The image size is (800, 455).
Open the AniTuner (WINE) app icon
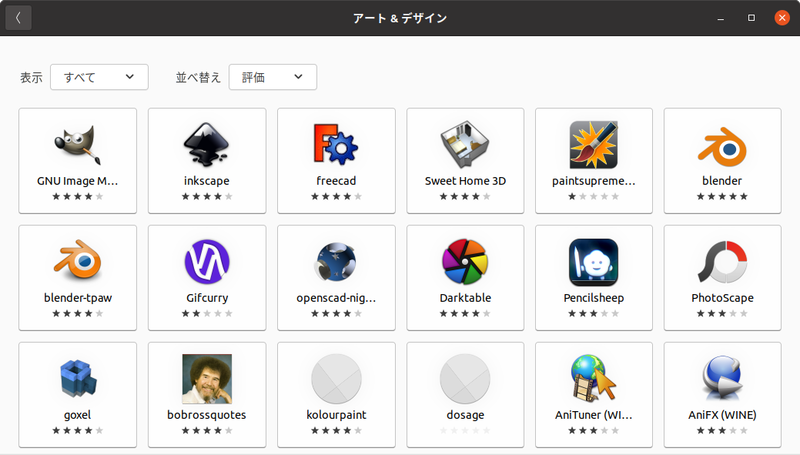(593, 378)
